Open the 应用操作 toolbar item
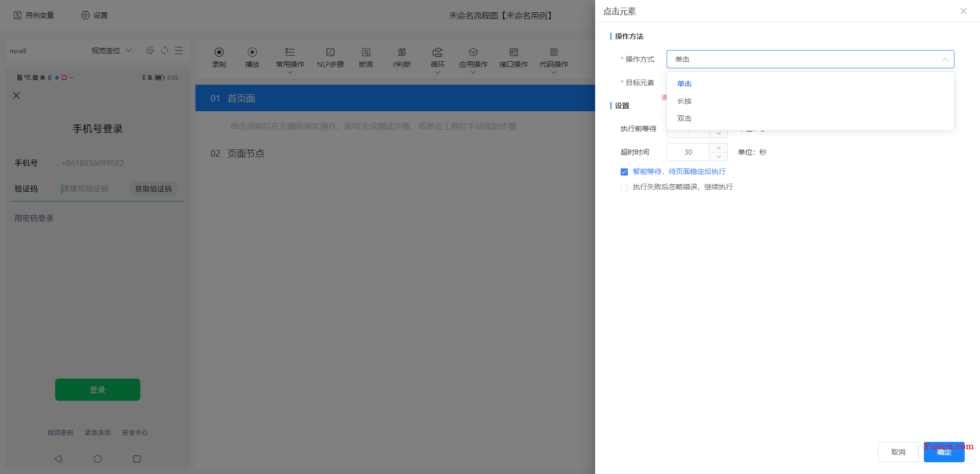Viewport: 980px width, 474px height. pyautogui.click(x=473, y=60)
